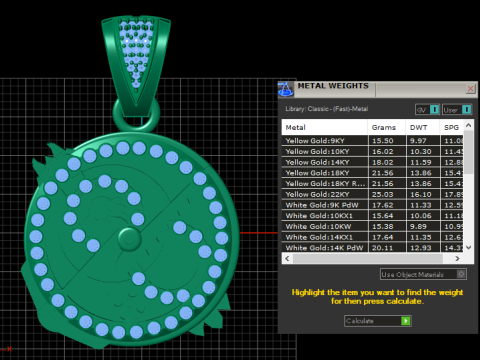Image resolution: width=480 pixels, height=360 pixels.
Task: Select the Yellow Gold:22KY row
Action: pos(373,194)
